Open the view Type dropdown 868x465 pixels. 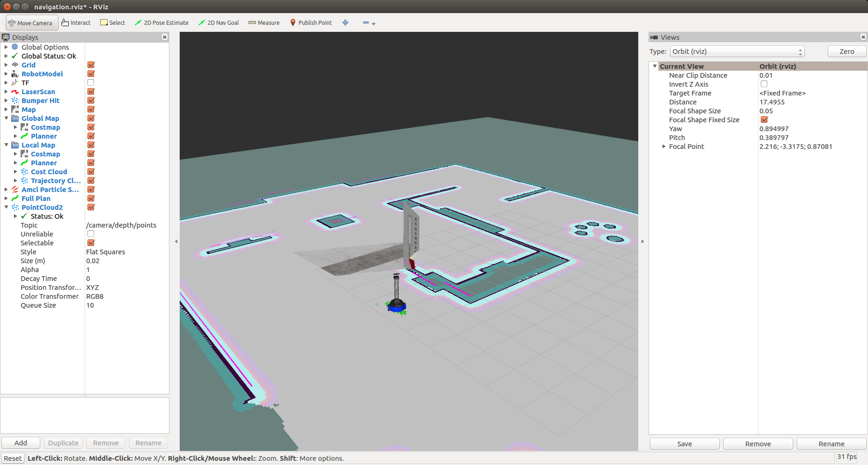click(x=737, y=52)
